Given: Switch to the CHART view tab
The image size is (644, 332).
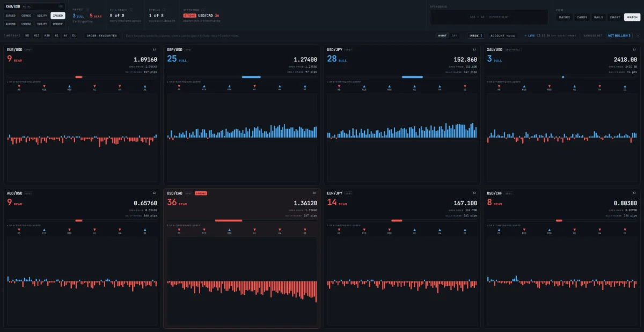Looking at the screenshot, I should coord(616,17).
